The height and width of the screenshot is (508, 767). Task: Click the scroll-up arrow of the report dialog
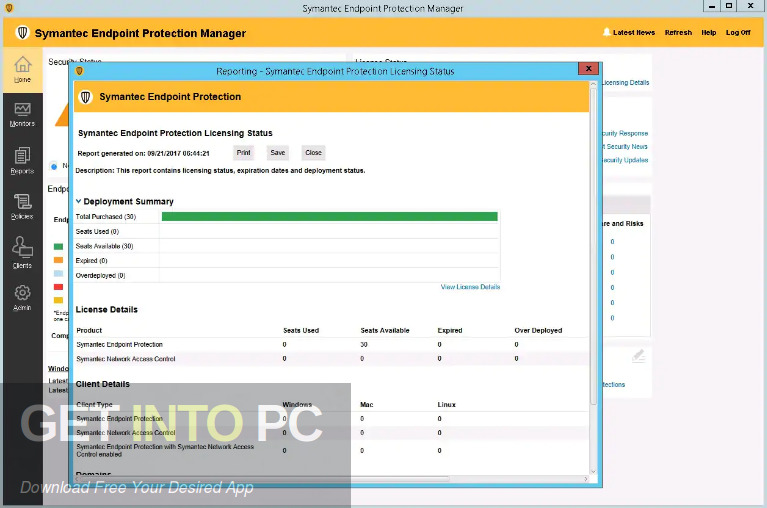point(593,85)
